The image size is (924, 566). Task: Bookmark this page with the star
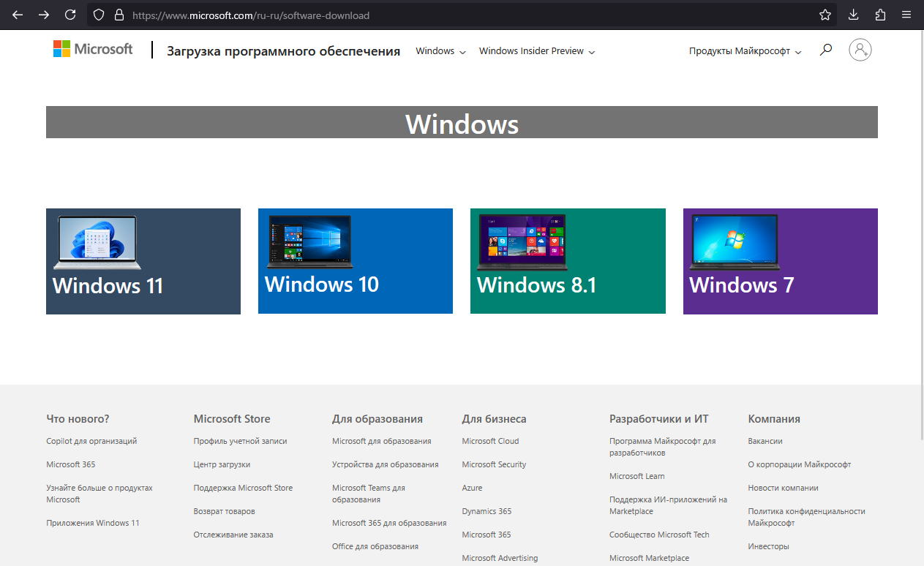click(x=825, y=15)
